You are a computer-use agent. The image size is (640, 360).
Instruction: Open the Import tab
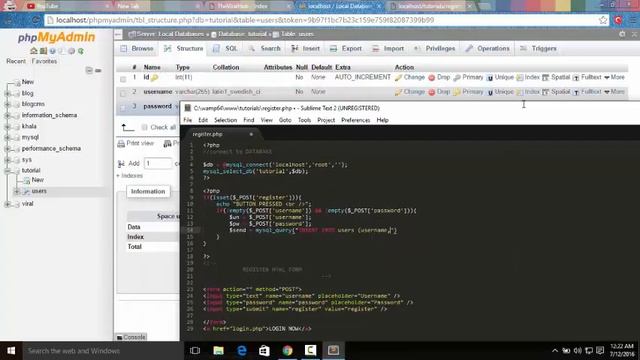(x=387, y=49)
